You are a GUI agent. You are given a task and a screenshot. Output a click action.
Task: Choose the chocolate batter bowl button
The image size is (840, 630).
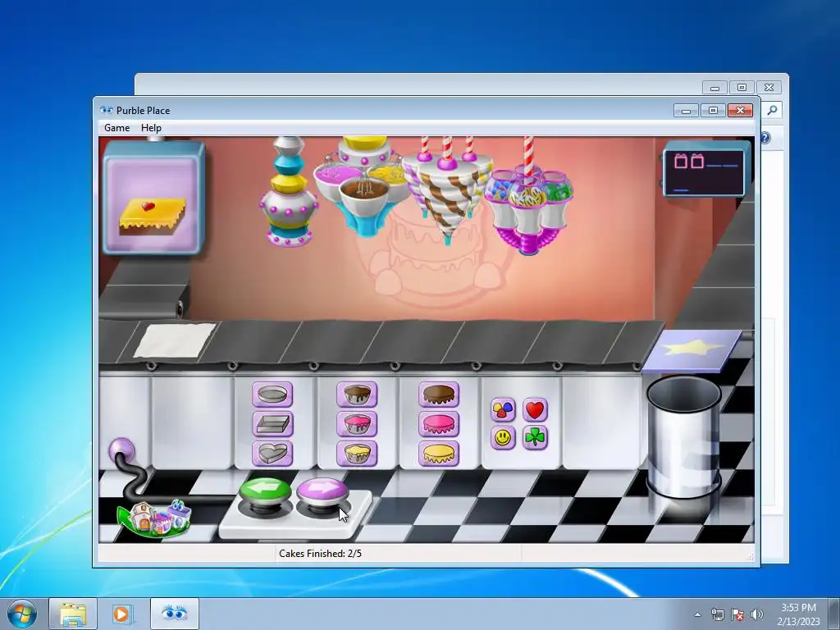(x=357, y=395)
